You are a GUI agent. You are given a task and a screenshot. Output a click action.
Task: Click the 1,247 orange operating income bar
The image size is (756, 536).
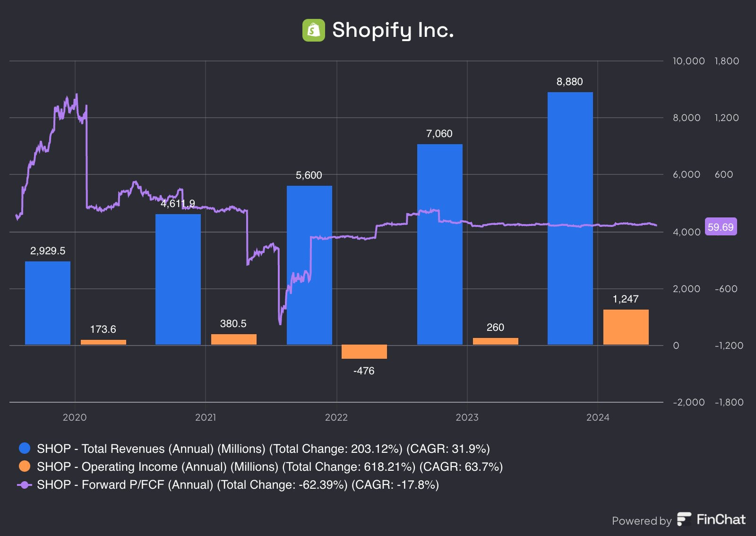point(626,327)
